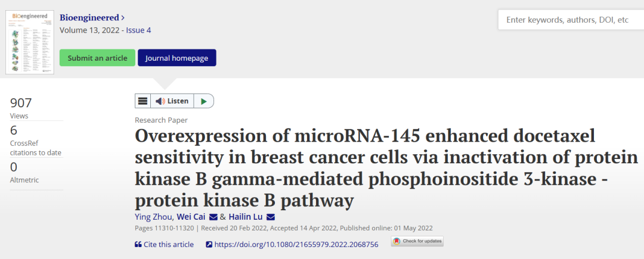This screenshot has height=259, width=644.
Task: Open the ReadSpeaker hamburger menu icon
Action: (143, 101)
